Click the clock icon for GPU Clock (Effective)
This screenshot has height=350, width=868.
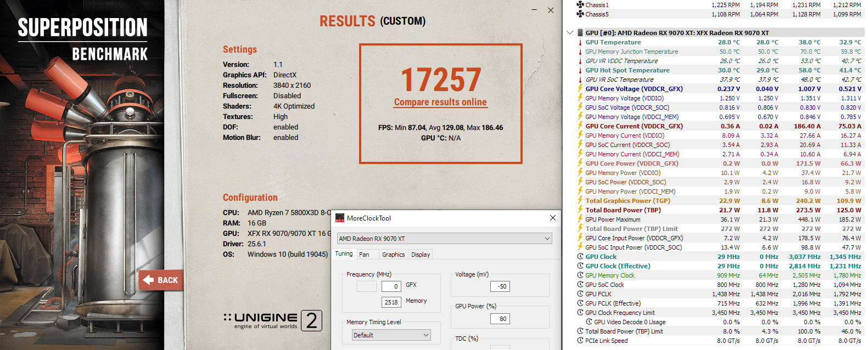tap(580, 266)
